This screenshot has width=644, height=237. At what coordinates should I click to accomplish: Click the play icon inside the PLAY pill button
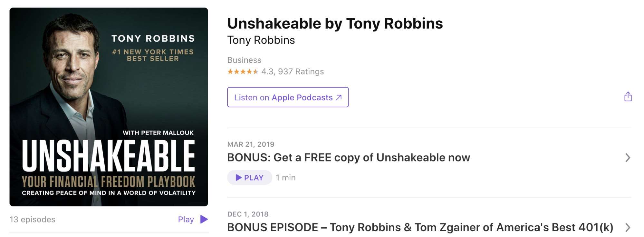pyautogui.click(x=239, y=177)
